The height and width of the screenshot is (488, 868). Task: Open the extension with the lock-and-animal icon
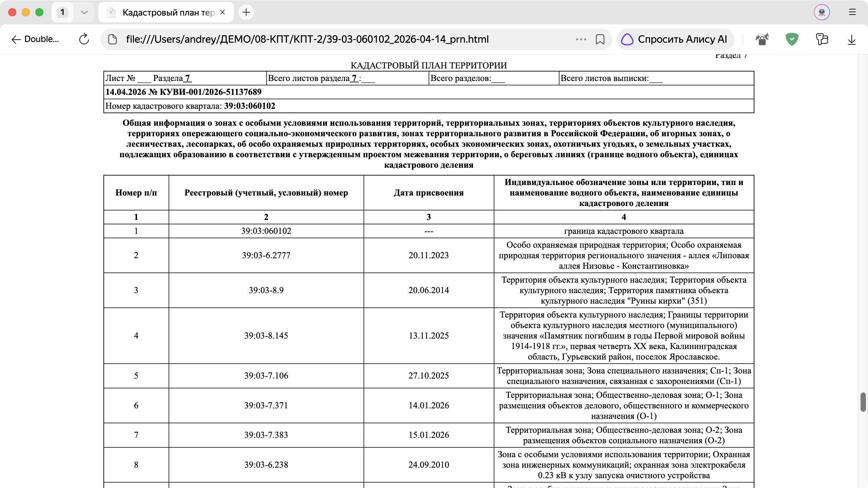(x=762, y=39)
